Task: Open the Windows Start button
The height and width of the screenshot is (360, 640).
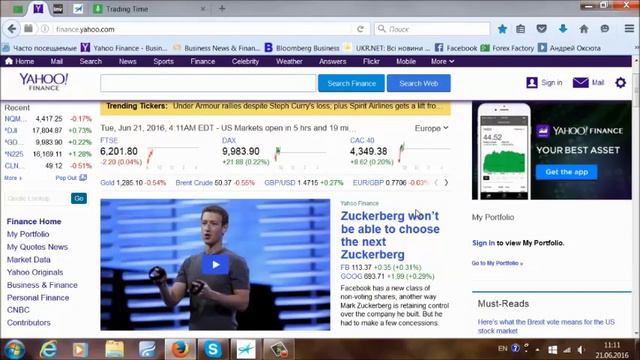Action: click(14, 349)
